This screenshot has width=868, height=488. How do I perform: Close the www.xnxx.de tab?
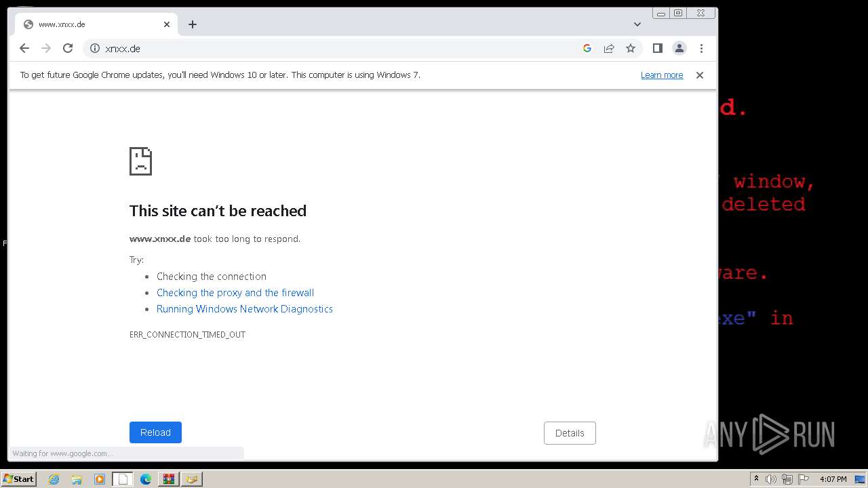click(x=167, y=24)
